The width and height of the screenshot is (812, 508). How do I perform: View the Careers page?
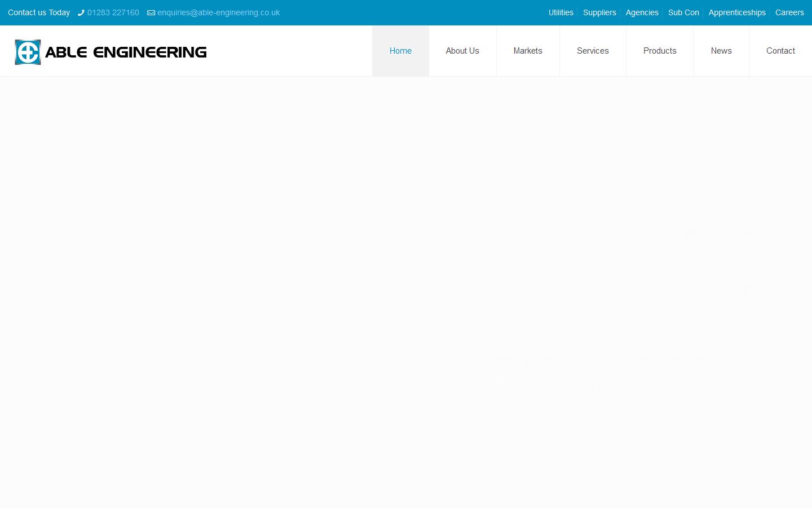tap(789, 12)
